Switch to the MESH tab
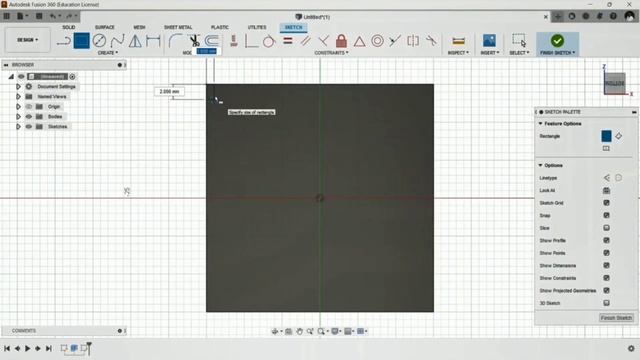The image size is (640, 360). 139,27
